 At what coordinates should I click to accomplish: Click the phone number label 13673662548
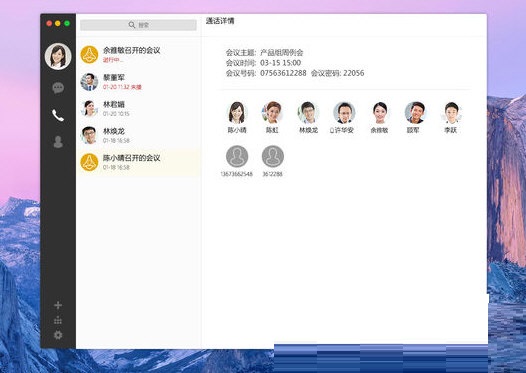236,174
